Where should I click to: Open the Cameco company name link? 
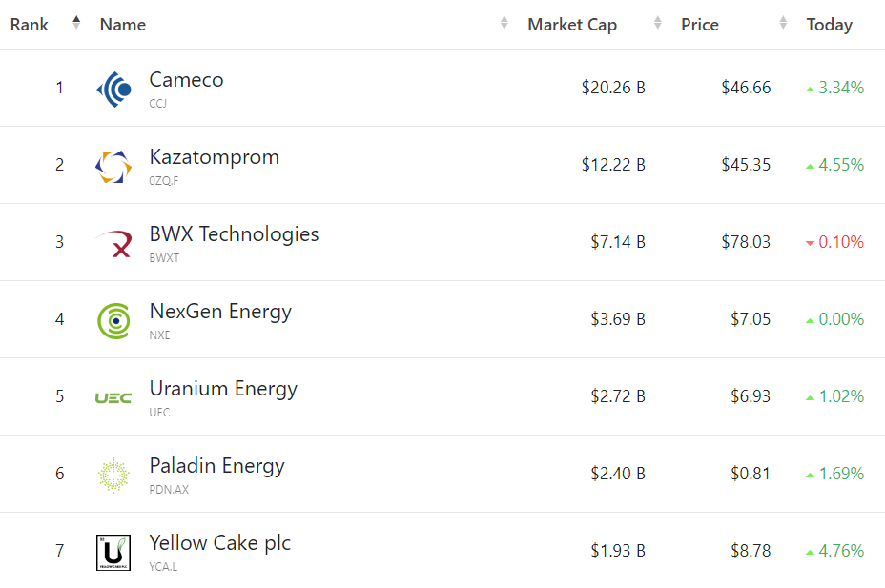pyautogui.click(x=186, y=80)
